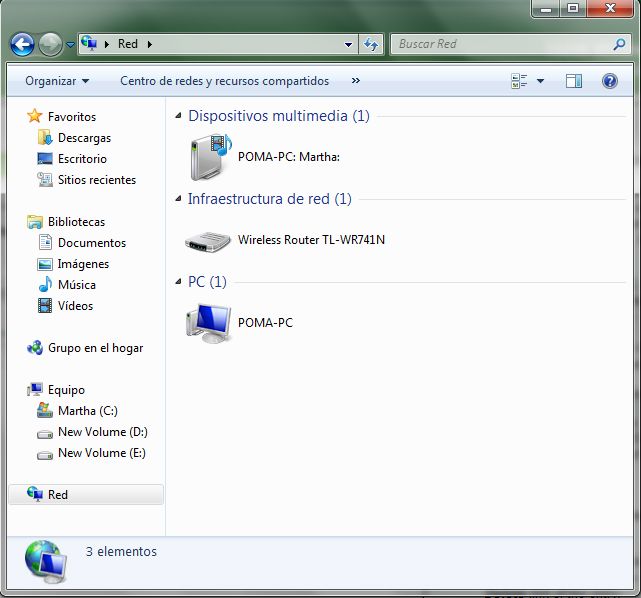Collapse the Dispositivos multimedia group
Image resolution: width=641 pixels, height=598 pixels.
tap(178, 116)
